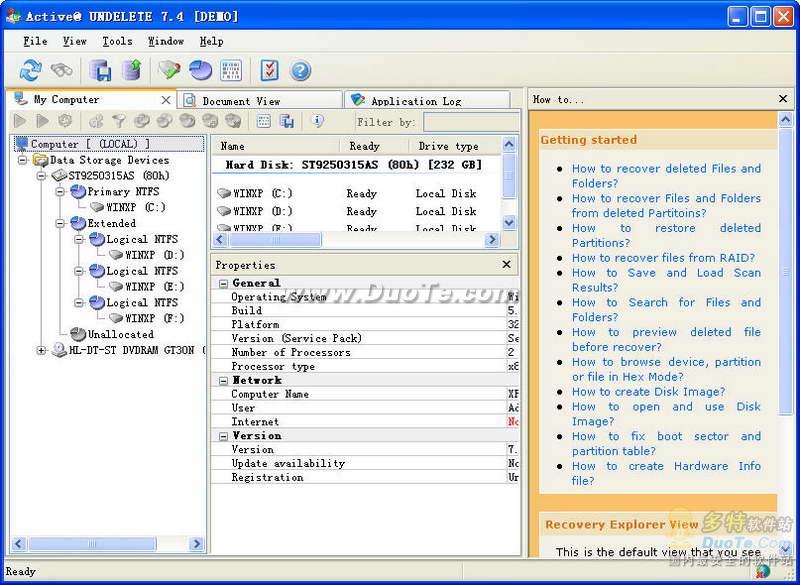Collapse the General properties section
Image resolution: width=800 pixels, height=585 pixels.
point(223,284)
